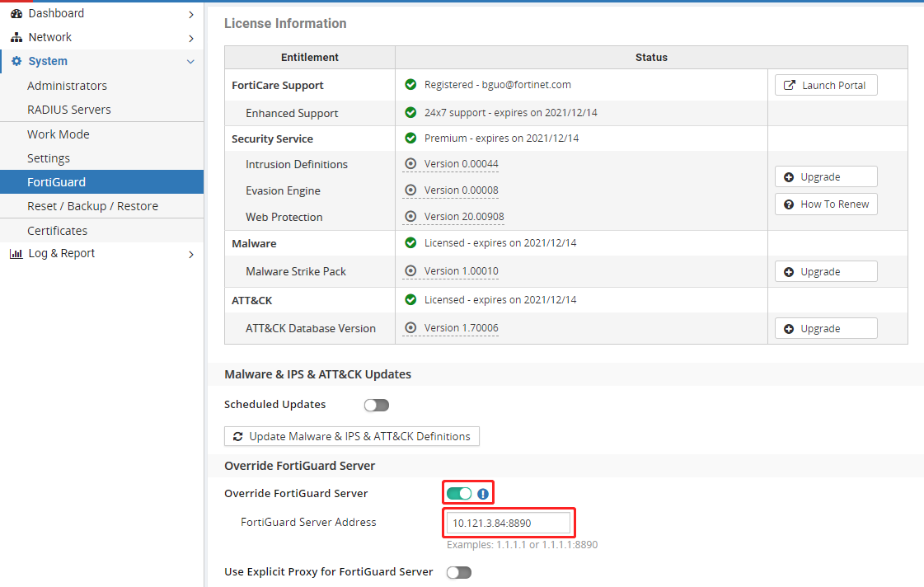Open the Log & Report menu
Viewport: 924px width, 587px height.
[x=102, y=254]
